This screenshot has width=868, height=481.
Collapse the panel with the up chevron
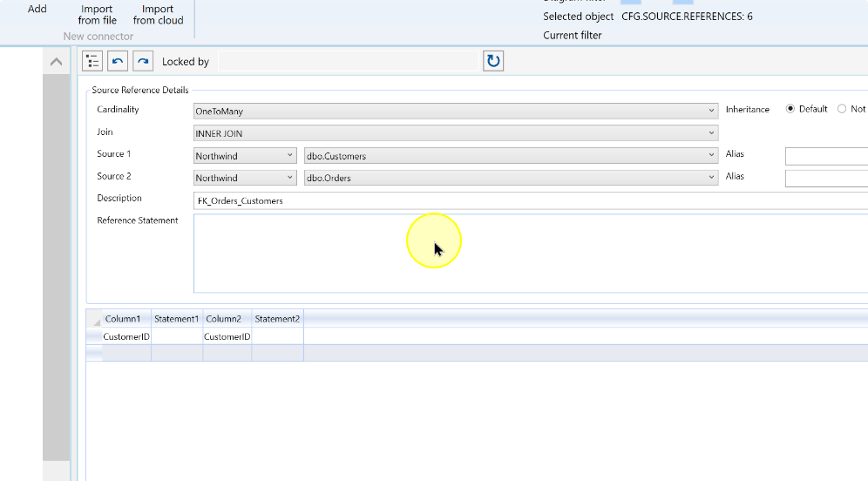point(56,62)
